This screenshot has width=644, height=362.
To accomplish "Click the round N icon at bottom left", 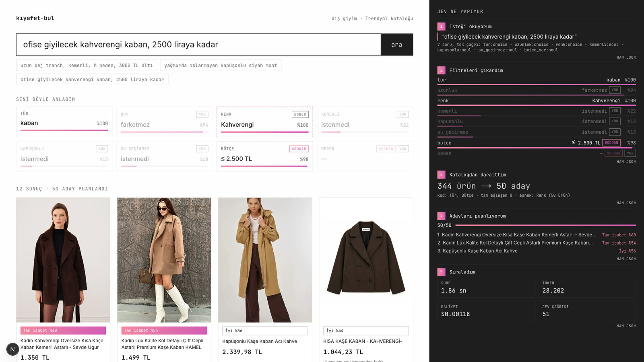I will 12,349.
